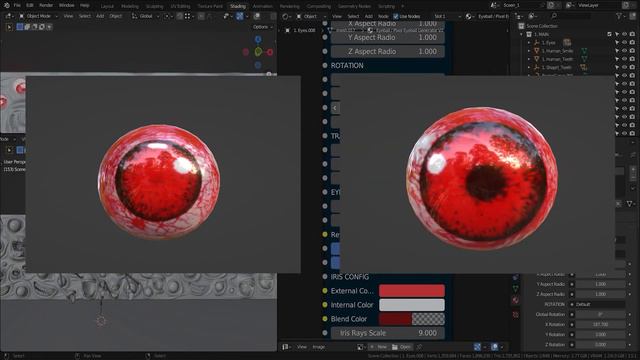
Task: Open the Window menu
Action: (67, 6)
